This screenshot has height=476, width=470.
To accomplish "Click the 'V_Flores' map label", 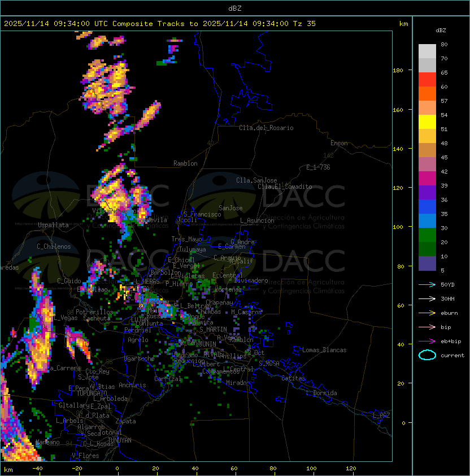I will click(85, 456).
